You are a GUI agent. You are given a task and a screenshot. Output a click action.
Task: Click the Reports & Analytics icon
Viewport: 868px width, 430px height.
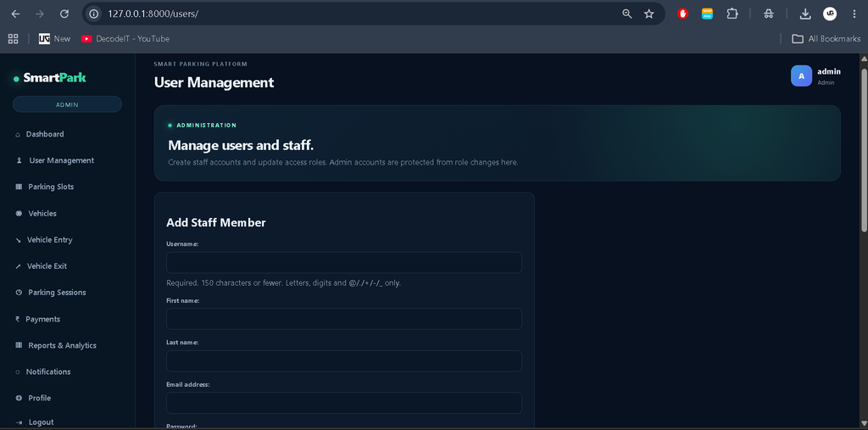click(x=19, y=345)
